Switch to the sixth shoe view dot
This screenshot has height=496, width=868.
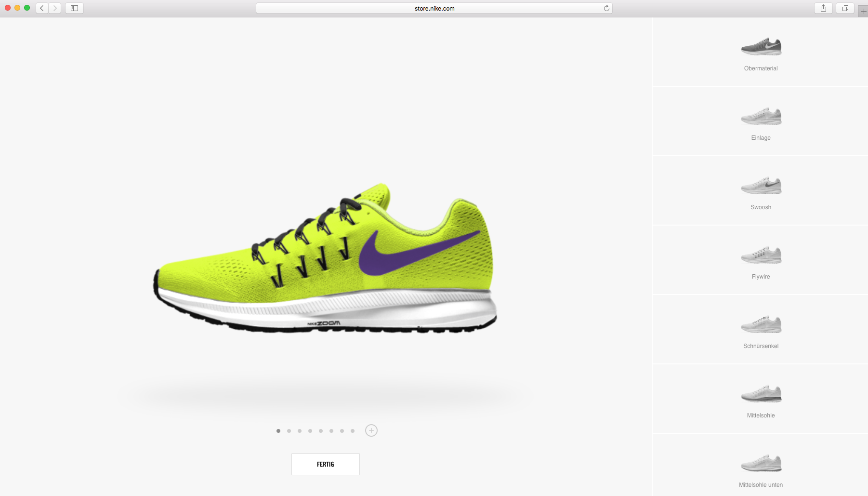click(x=331, y=431)
